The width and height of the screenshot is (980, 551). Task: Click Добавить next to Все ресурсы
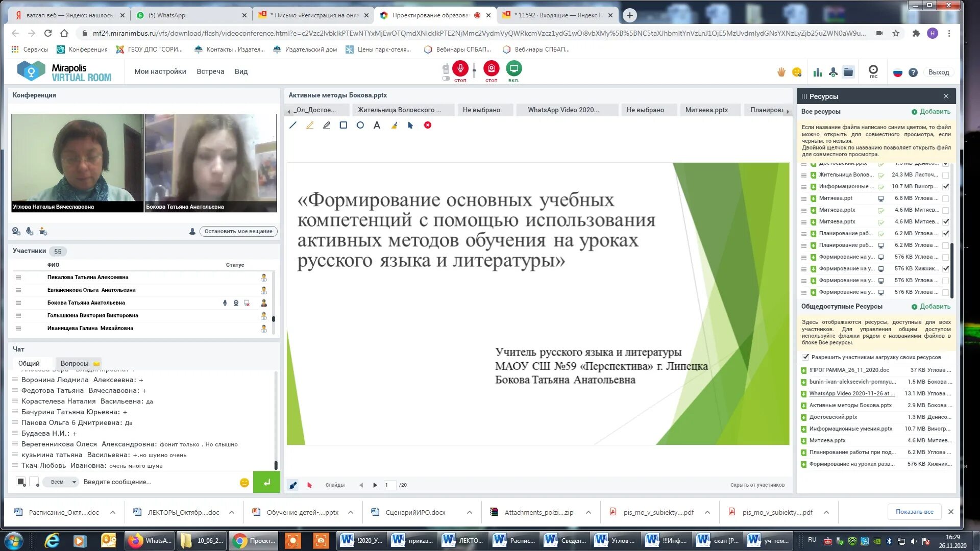(931, 112)
